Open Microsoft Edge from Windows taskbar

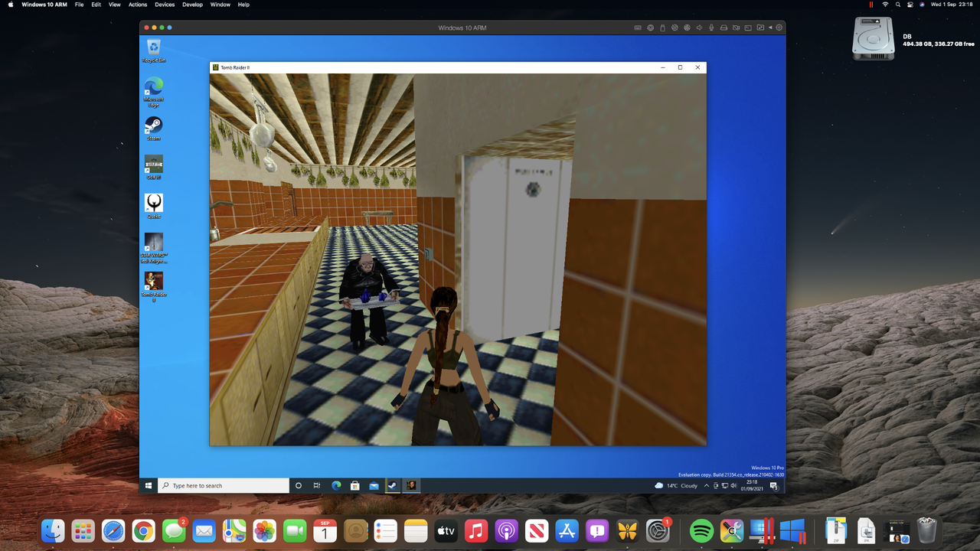click(x=336, y=486)
